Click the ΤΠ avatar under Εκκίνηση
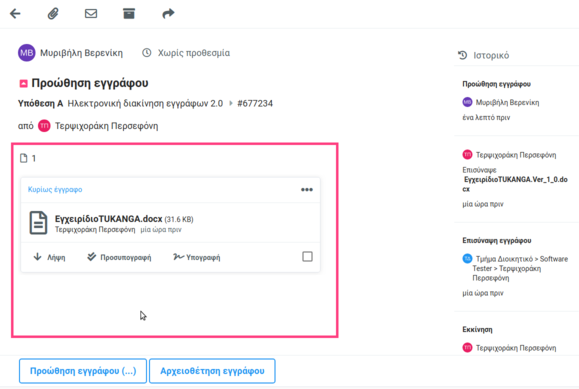The width and height of the screenshot is (579, 389). (x=467, y=348)
